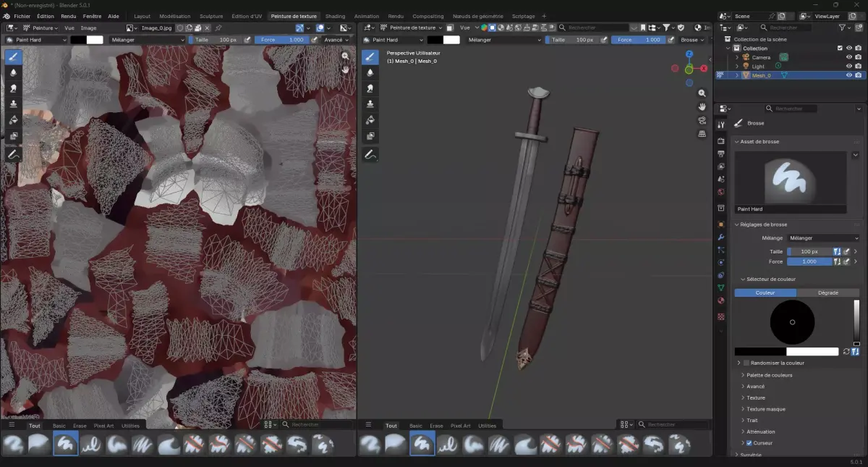Select the Annotate tool in 3D viewport toolbar

click(x=370, y=154)
